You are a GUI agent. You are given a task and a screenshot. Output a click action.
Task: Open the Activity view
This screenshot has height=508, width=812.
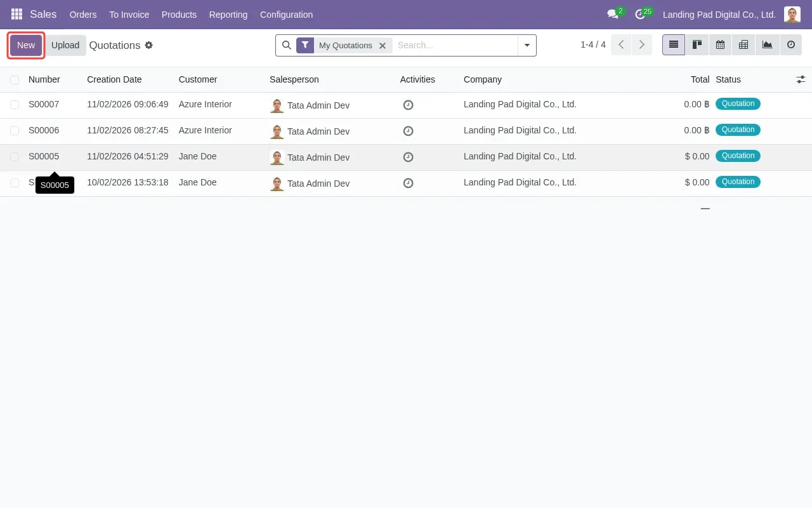click(790, 44)
